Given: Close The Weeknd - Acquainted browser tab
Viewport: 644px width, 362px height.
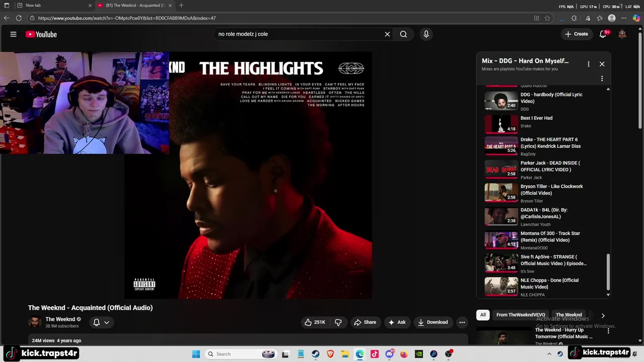Looking at the screenshot, I should (170, 6).
